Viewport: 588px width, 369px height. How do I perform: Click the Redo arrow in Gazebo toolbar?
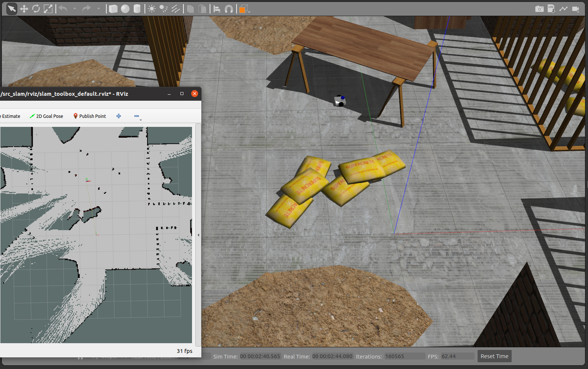86,8
